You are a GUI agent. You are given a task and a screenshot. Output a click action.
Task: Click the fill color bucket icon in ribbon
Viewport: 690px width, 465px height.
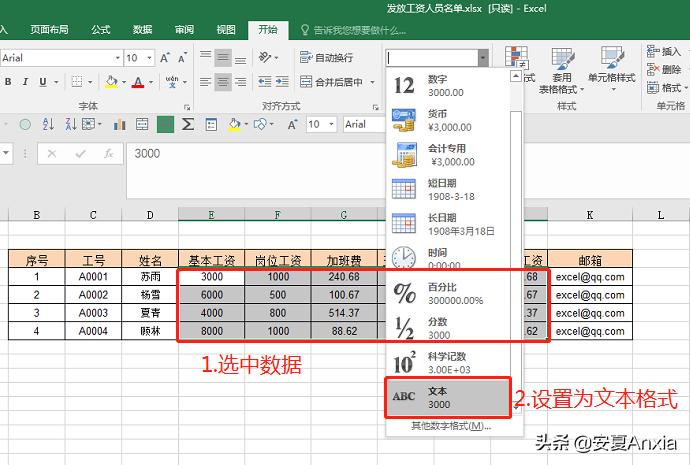[111, 82]
